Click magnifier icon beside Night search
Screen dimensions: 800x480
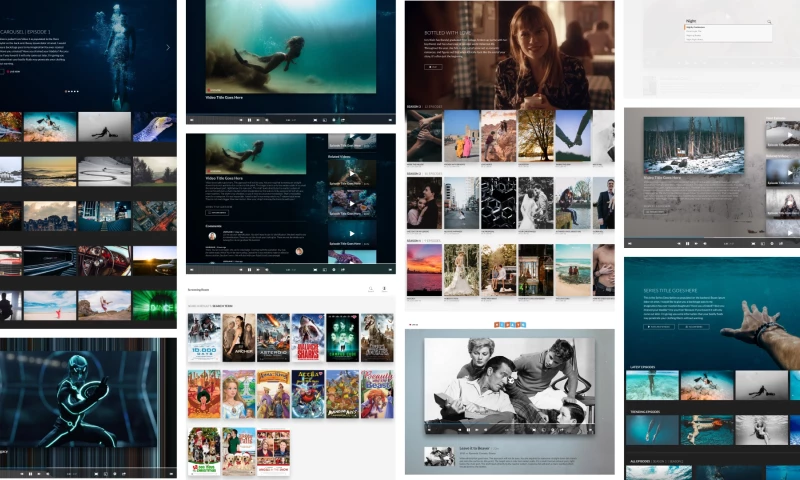[x=769, y=21]
